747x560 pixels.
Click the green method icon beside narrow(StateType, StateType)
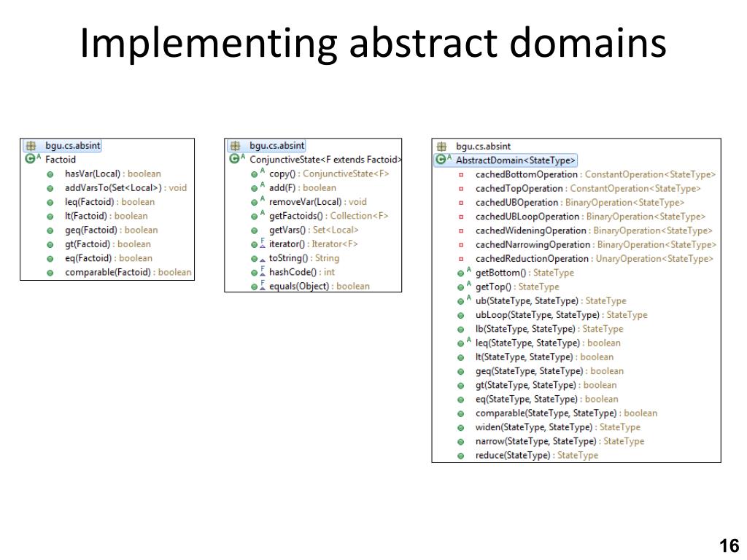461,442
